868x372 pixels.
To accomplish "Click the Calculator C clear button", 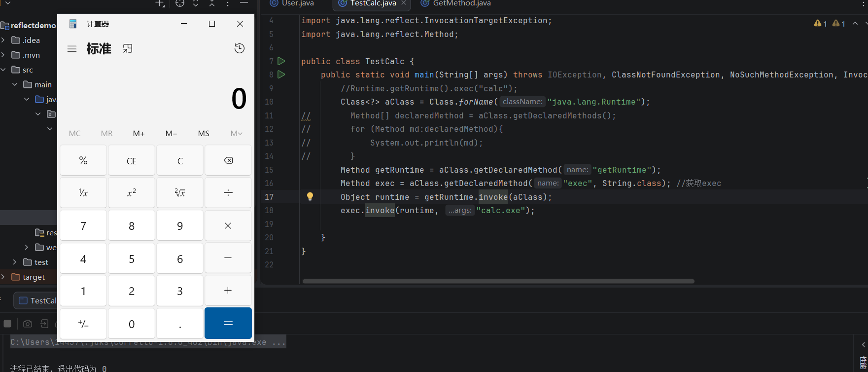I will click(x=180, y=160).
